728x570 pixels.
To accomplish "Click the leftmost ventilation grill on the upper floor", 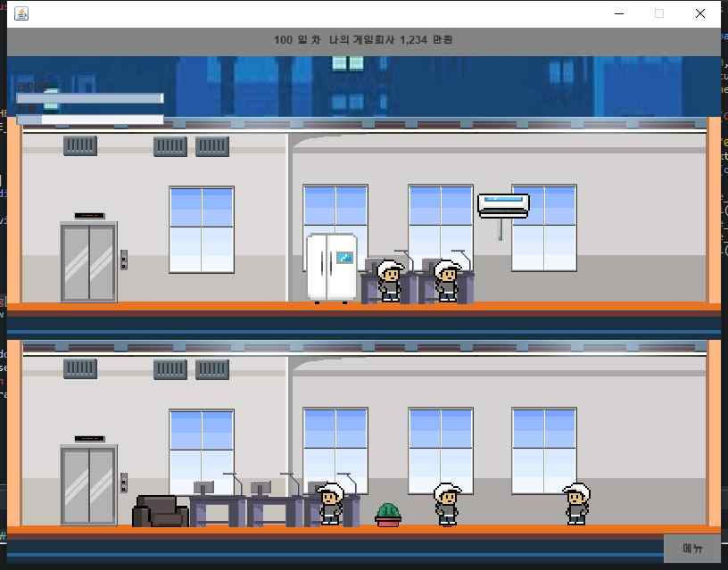I will pos(80,144).
